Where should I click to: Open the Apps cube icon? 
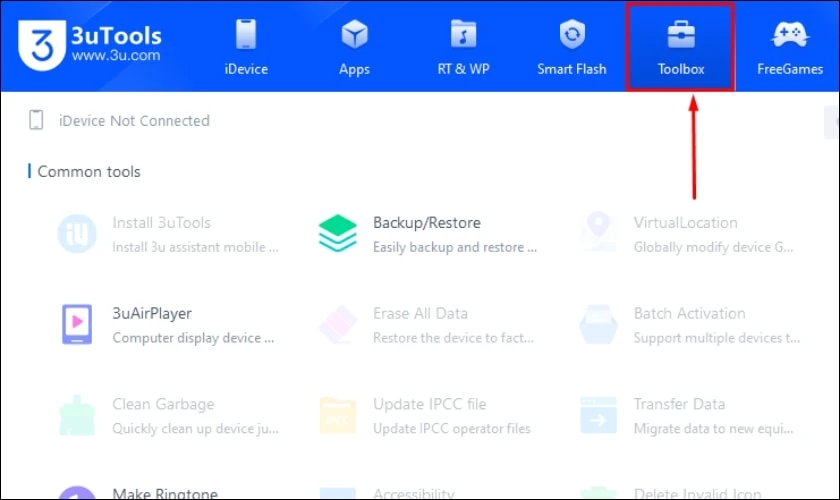click(355, 34)
